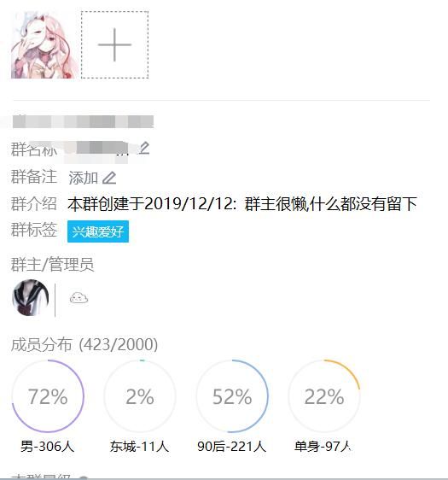Open the anime group avatar thumbnail
The width and height of the screenshot is (448, 480).
(x=44, y=44)
